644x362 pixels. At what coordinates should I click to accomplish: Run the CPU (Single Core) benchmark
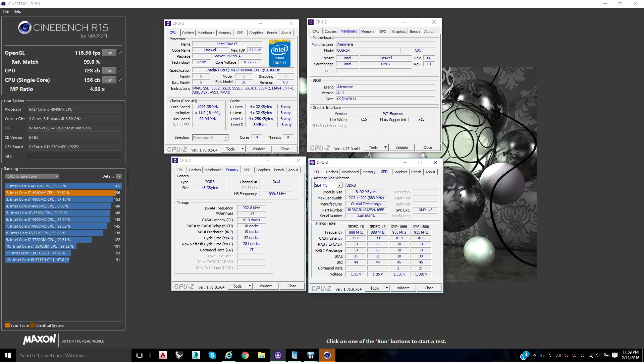click(x=109, y=80)
